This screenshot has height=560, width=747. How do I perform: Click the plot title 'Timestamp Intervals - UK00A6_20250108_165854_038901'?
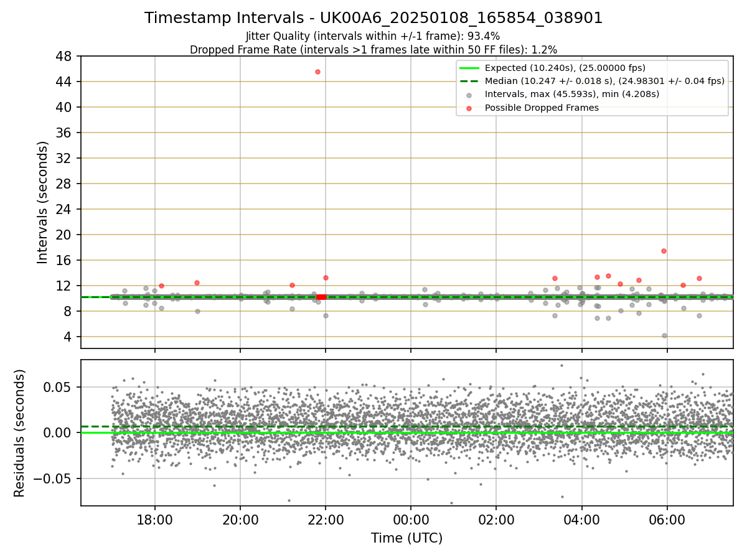point(374,18)
